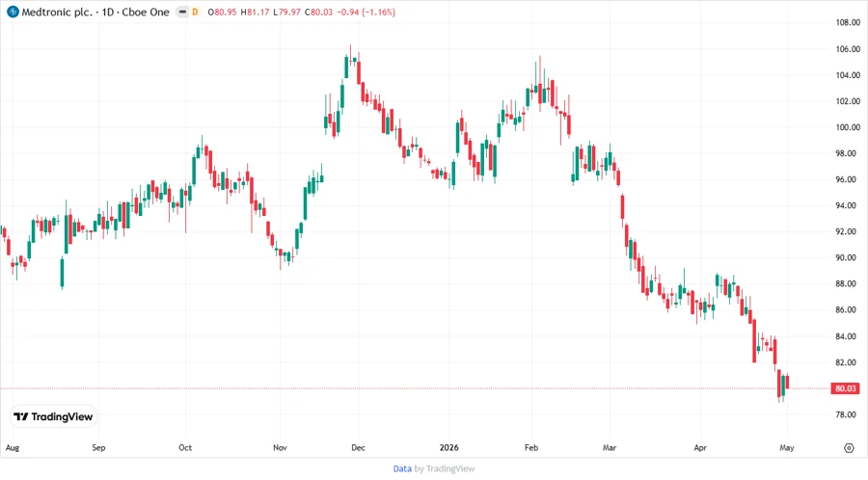Viewport: 868px width, 480px height.
Task: Click the Oct label on time axis
Action: 185,448
